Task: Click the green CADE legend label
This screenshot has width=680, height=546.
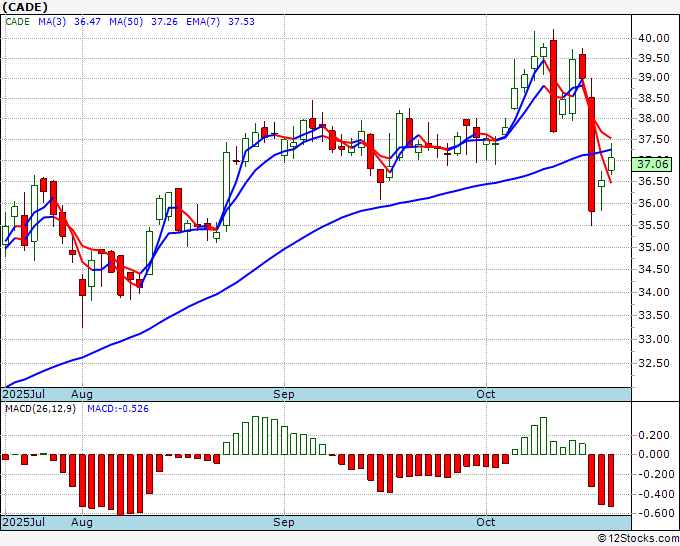Action: 17,22
